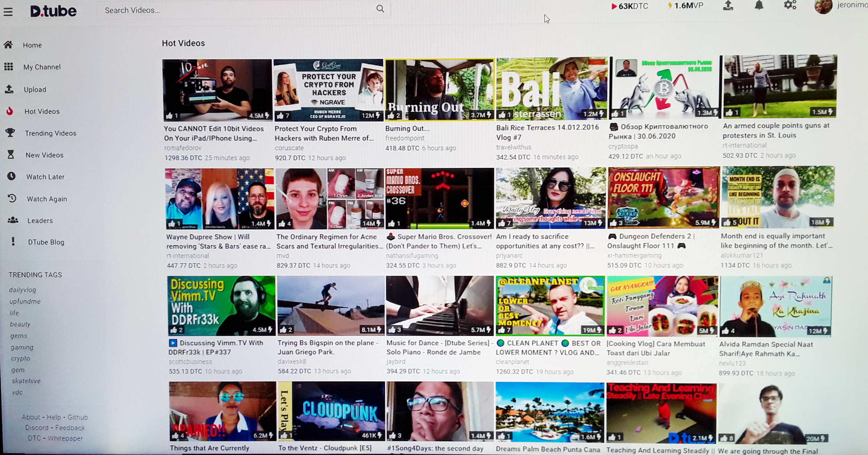
Task: Select Trending Videos menu item
Action: tap(51, 133)
